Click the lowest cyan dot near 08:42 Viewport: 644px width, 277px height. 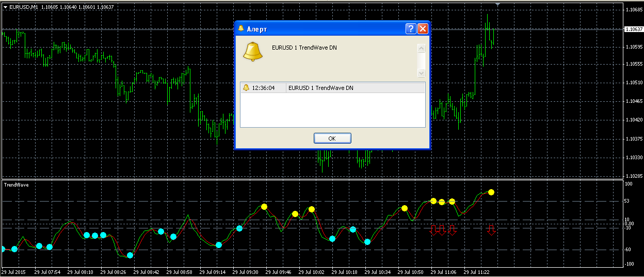[x=130, y=255]
